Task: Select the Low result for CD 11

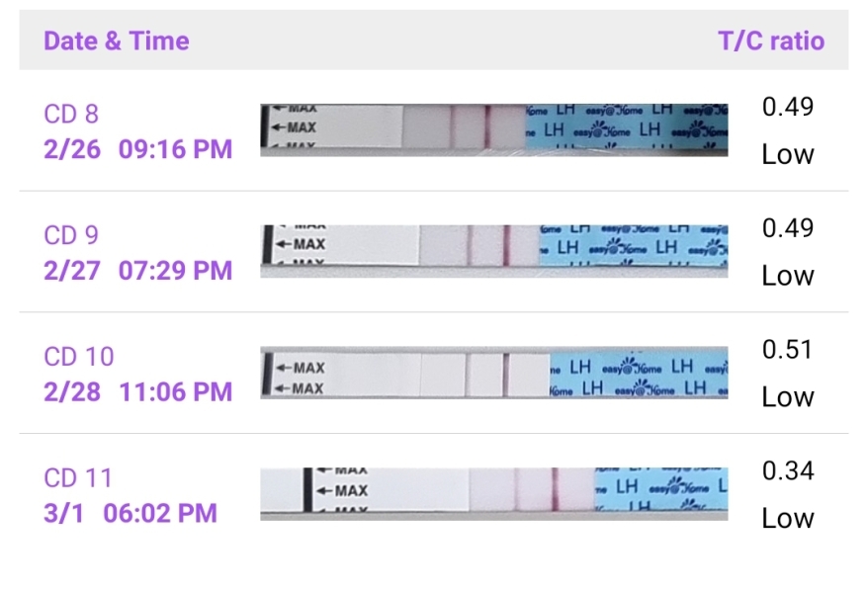Action: (x=787, y=518)
